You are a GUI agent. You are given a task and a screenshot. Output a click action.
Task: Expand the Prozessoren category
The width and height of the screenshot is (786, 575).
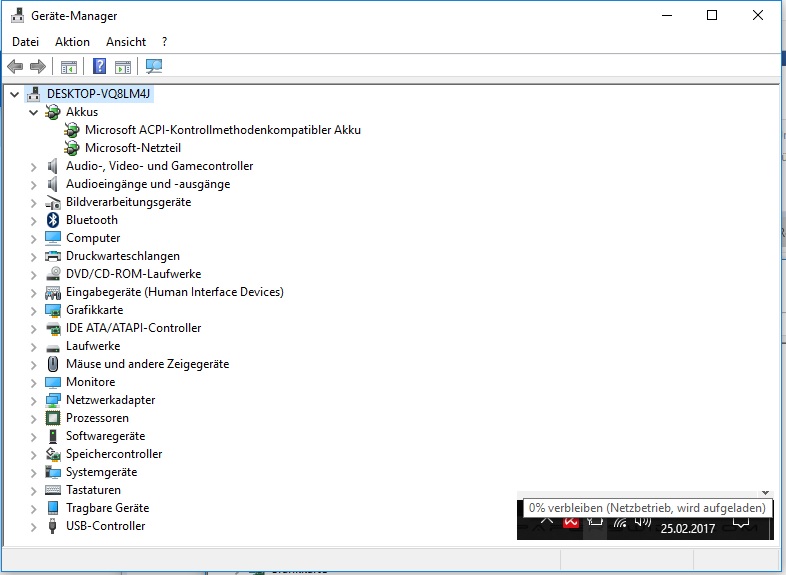34,419
